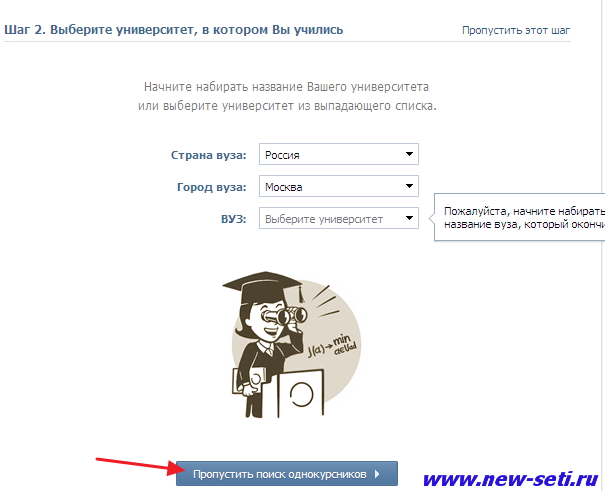This screenshot has width=605, height=491.
Task: Expand university list via ВУЗ arrow
Action: [409, 218]
